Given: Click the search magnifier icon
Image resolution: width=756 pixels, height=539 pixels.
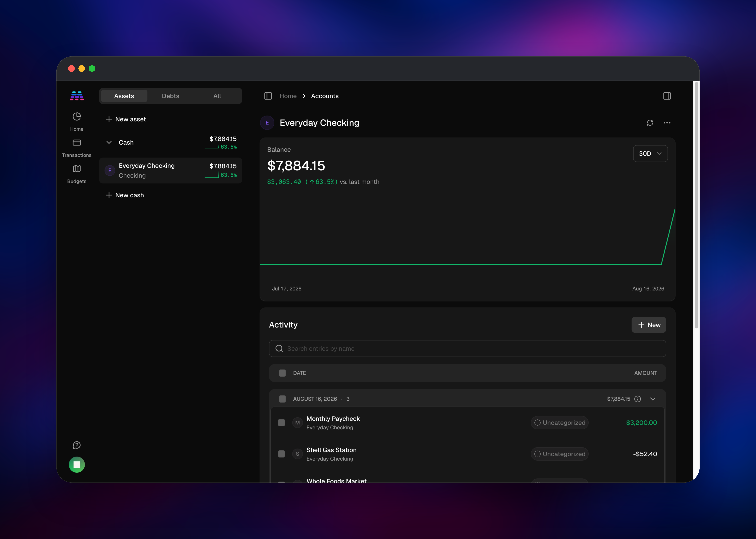Looking at the screenshot, I should click(279, 349).
